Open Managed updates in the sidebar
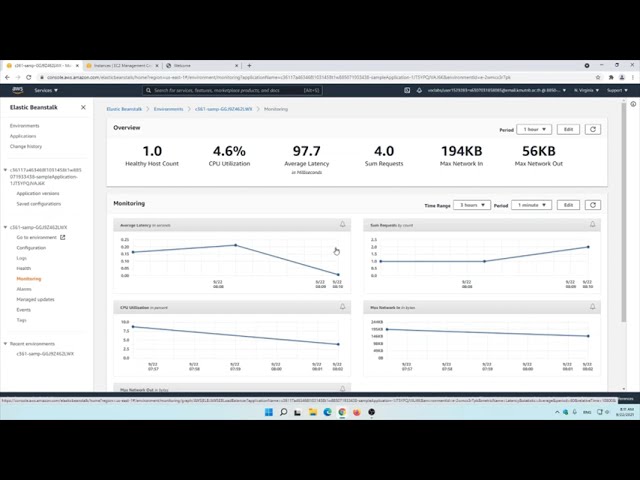 35,299
